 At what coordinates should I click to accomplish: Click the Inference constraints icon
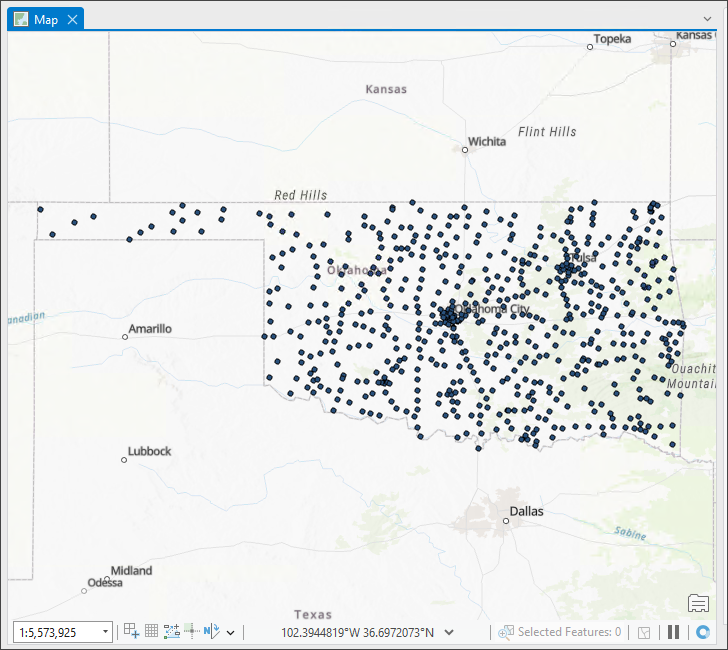(191, 631)
